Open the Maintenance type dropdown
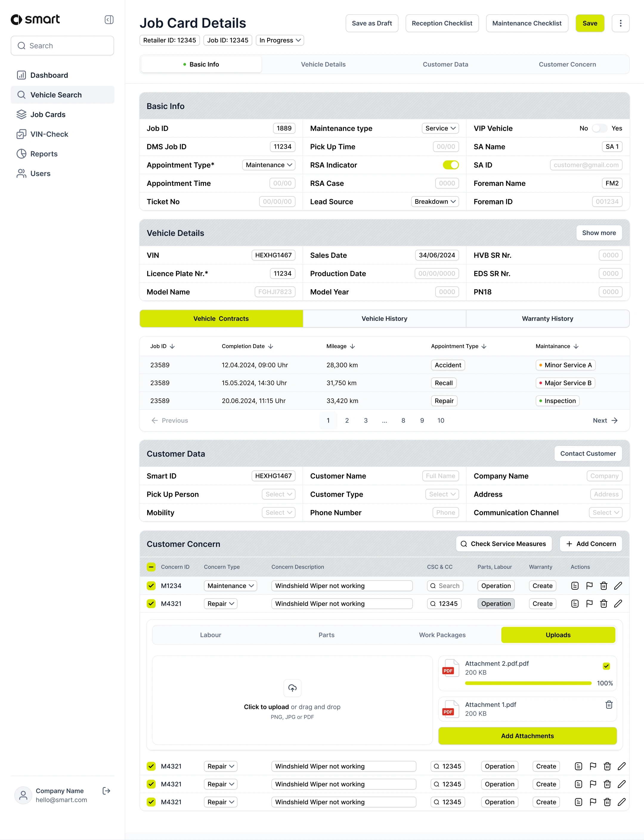Image resolution: width=644 pixels, height=840 pixels. click(x=440, y=128)
